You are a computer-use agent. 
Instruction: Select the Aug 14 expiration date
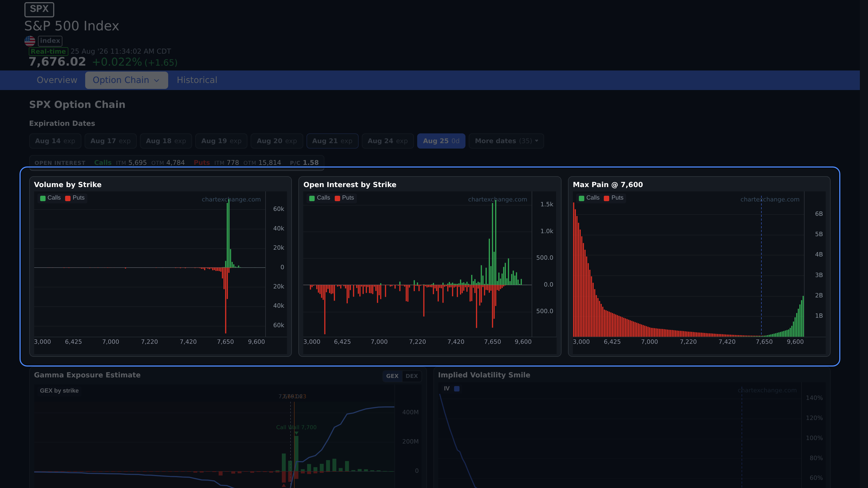[x=55, y=141]
